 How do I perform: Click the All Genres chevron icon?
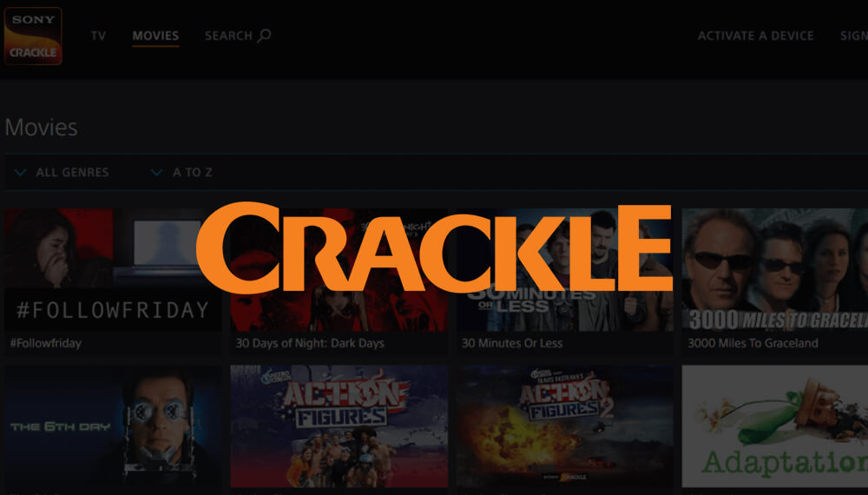(x=21, y=172)
